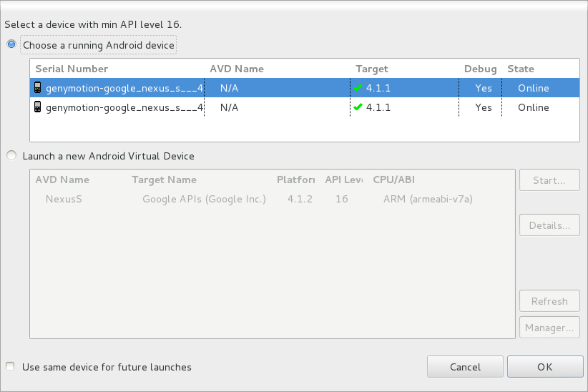Select 'Choose a running Android device' radio button
The image size is (588, 392).
[x=11, y=44]
